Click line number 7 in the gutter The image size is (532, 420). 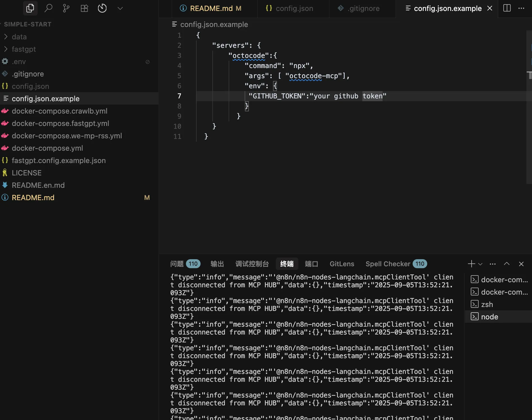point(179,96)
